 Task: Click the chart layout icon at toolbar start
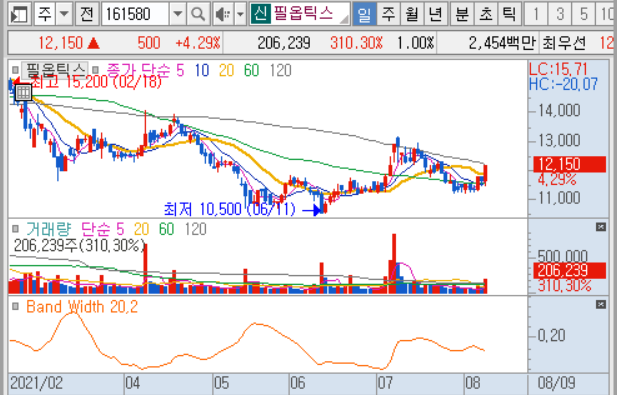click(19, 14)
